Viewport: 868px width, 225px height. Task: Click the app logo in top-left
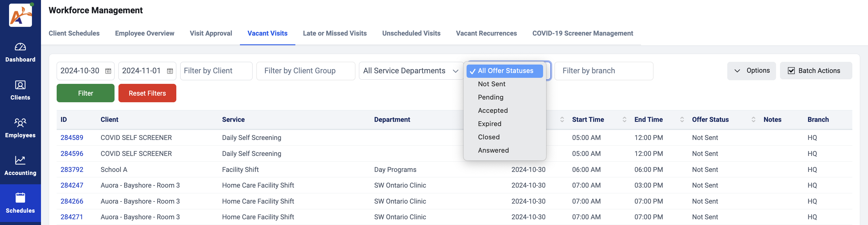20,15
